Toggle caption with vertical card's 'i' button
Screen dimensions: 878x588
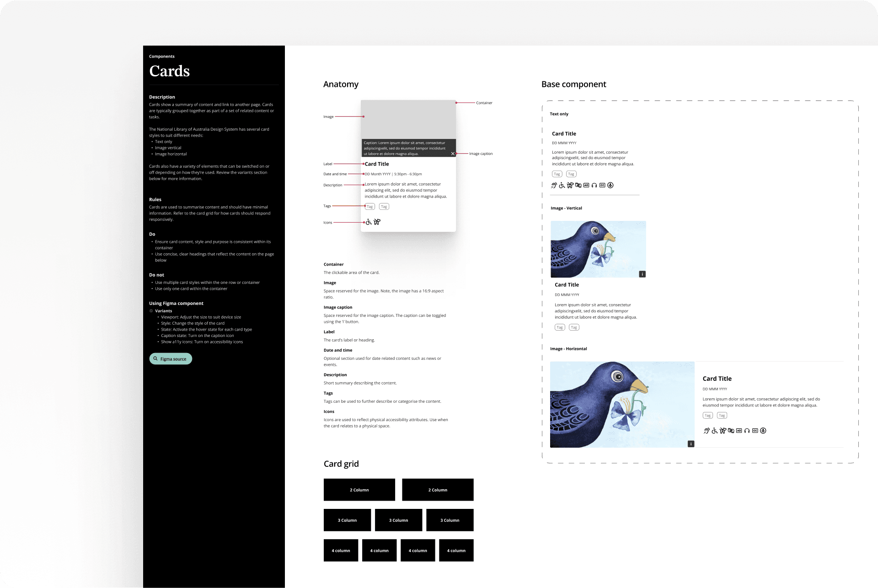coord(642,274)
